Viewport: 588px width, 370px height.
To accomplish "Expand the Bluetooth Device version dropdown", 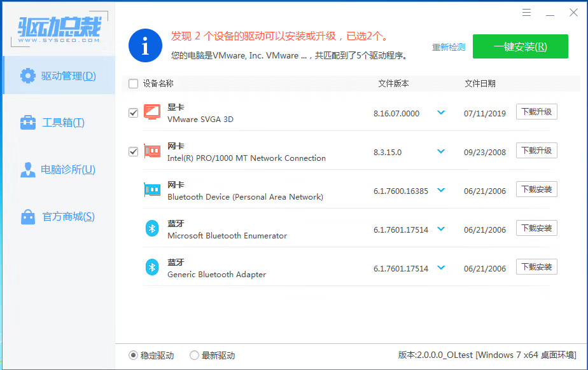I will pyautogui.click(x=442, y=189).
